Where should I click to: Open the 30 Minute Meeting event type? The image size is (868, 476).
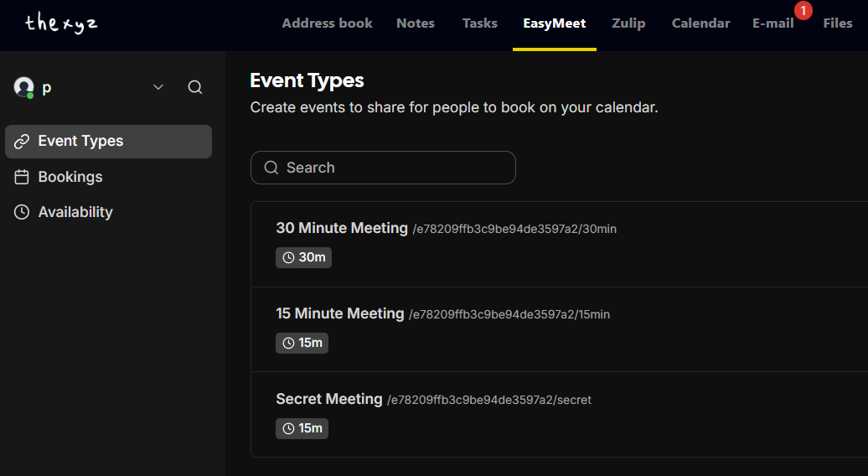click(x=342, y=228)
